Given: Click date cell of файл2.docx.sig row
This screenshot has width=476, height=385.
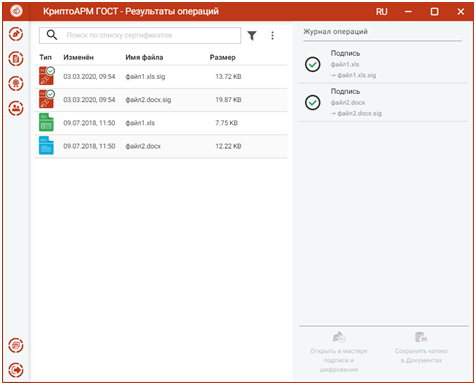Looking at the screenshot, I should pos(89,100).
